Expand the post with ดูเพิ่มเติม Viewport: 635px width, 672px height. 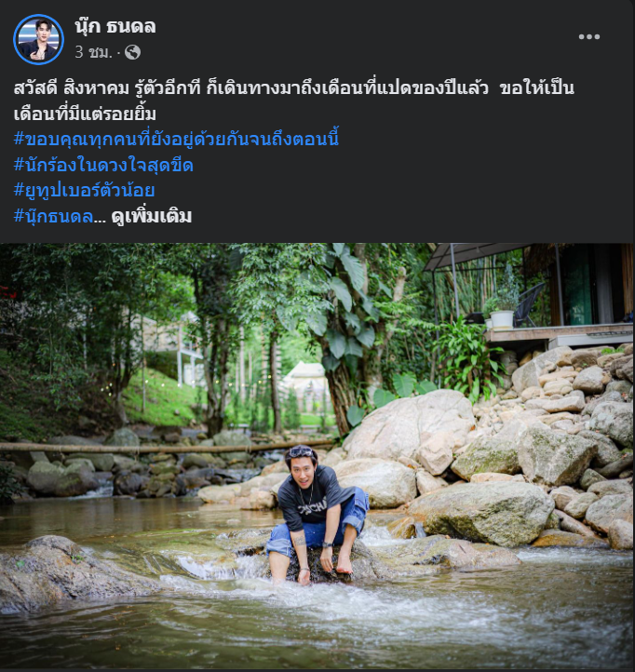[x=152, y=217]
